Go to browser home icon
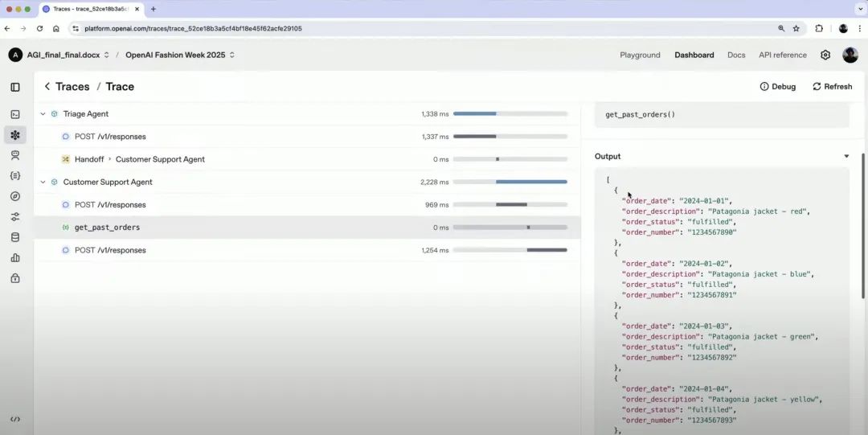This screenshot has width=868, height=435. (56, 28)
